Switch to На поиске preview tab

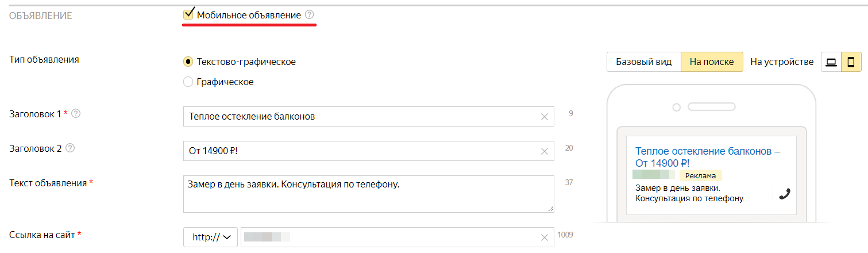point(712,62)
